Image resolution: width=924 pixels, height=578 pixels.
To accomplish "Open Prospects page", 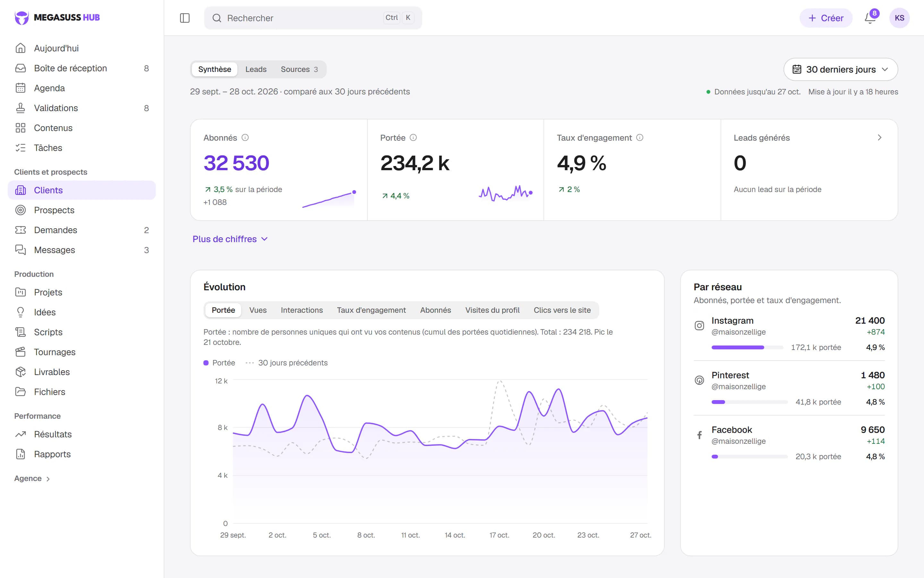I will pyautogui.click(x=82, y=210).
